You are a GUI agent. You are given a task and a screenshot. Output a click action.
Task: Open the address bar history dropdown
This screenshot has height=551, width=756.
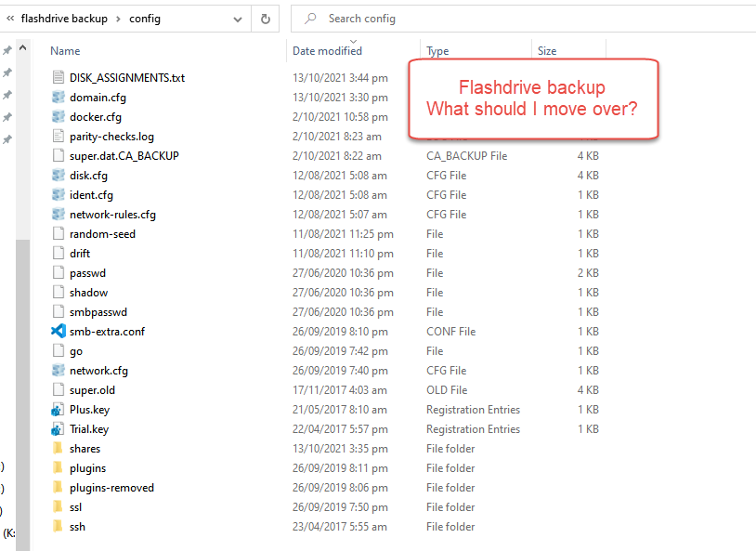pyautogui.click(x=238, y=20)
